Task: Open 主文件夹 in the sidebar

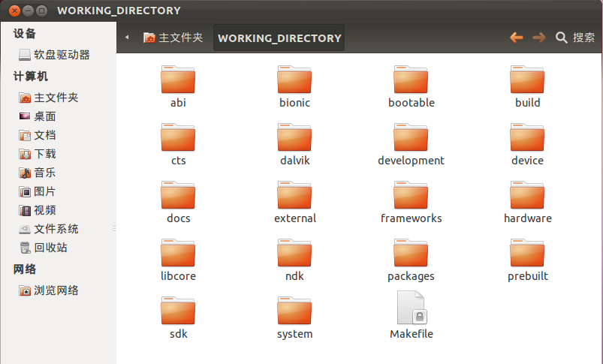Action: point(49,98)
